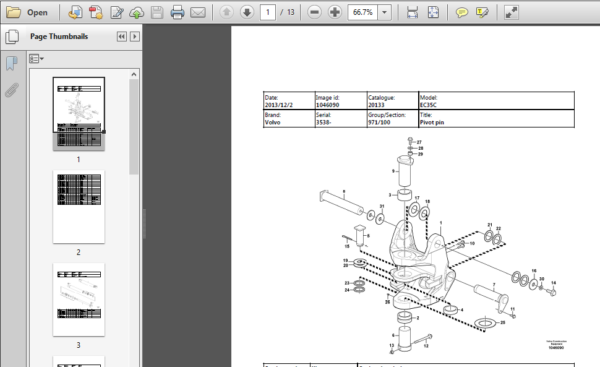Screen dimensions: 600x367
Task: Toggle the Attachments paperclip panel
Action: pyautogui.click(x=11, y=90)
